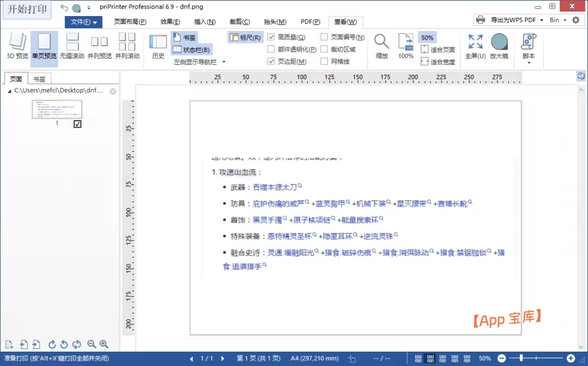Select the 3D 预览 view icon

pos(17,46)
